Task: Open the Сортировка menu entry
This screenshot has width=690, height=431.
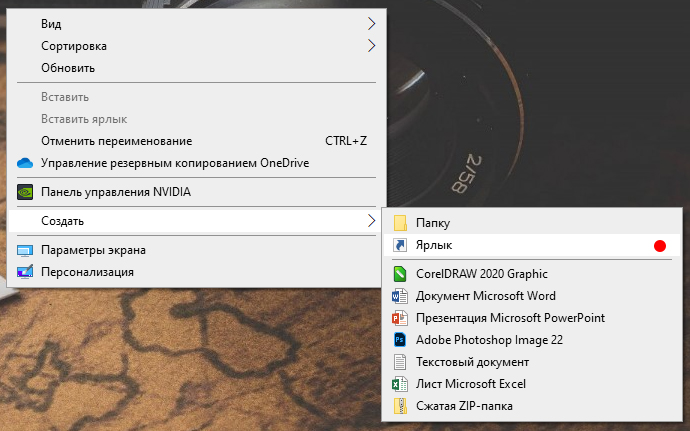Action: 197,45
